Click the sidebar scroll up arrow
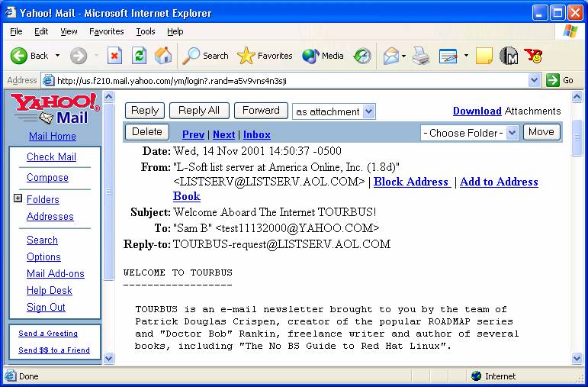Screen dimensions: 588x387 [x=109, y=97]
